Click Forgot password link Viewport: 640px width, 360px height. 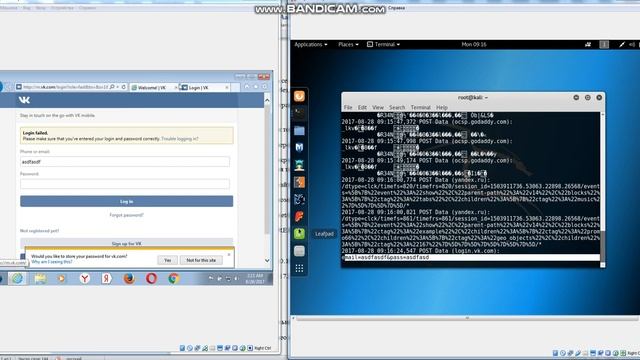tap(127, 215)
